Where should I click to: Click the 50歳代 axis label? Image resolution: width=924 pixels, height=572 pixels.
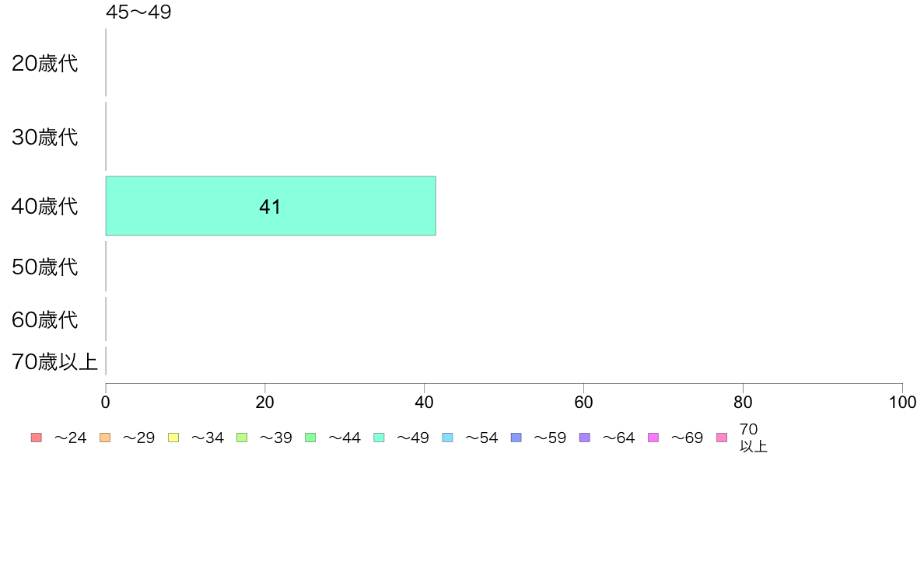[45, 267]
